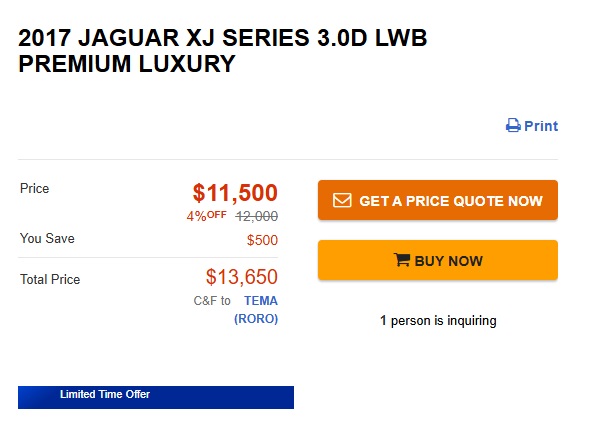
Task: Click the $13,650 total price
Action: [241, 277]
